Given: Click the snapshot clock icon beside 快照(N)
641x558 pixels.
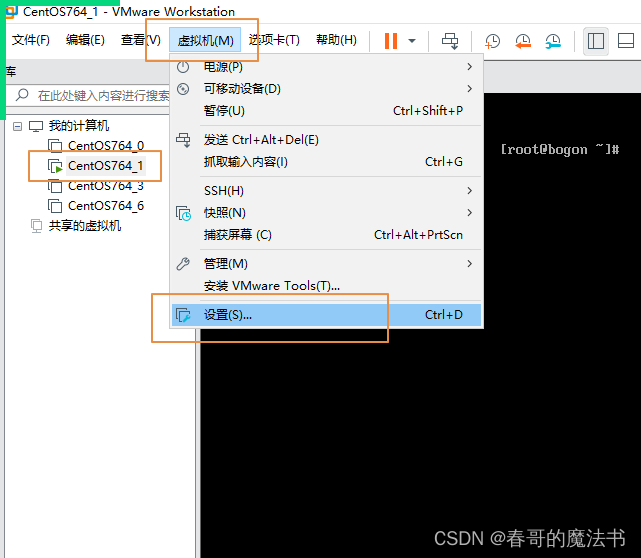Looking at the screenshot, I should (183, 213).
